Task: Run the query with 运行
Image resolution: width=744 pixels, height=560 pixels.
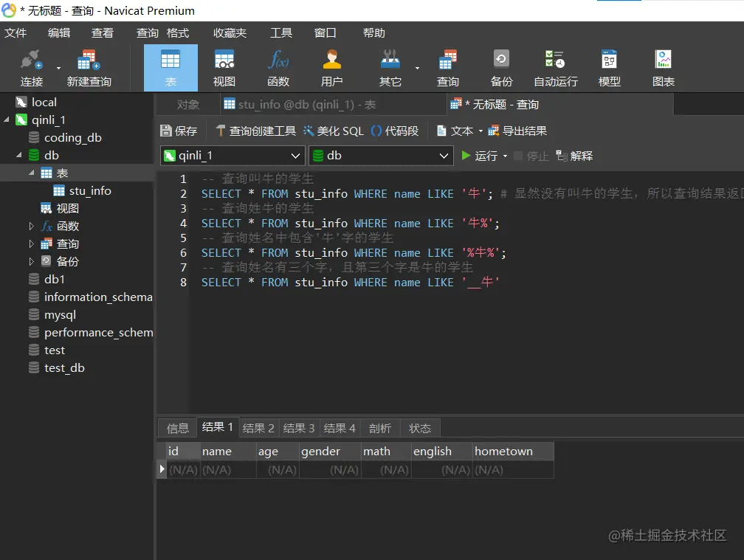Action: click(x=479, y=156)
